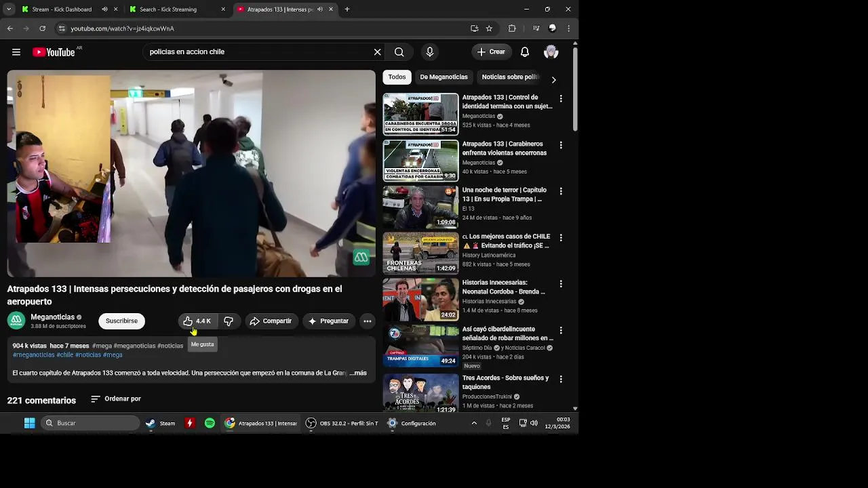Select the 'De Meganoticias' filter chip
868x488 pixels.
[444, 77]
